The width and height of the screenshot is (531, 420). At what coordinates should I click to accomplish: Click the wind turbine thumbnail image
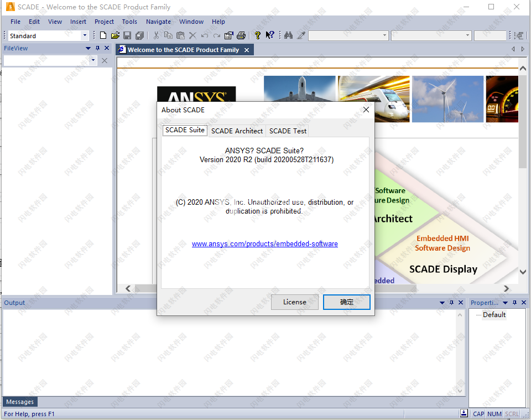point(447,99)
